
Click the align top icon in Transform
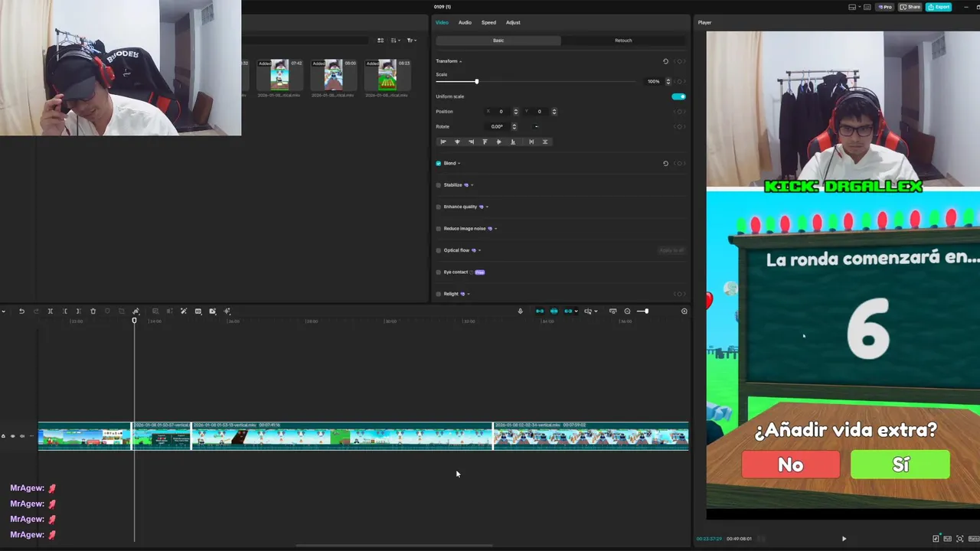(485, 142)
